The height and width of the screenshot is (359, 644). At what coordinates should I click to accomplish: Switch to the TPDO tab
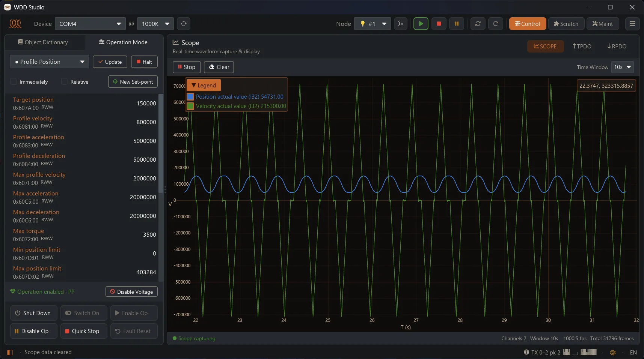click(x=582, y=46)
